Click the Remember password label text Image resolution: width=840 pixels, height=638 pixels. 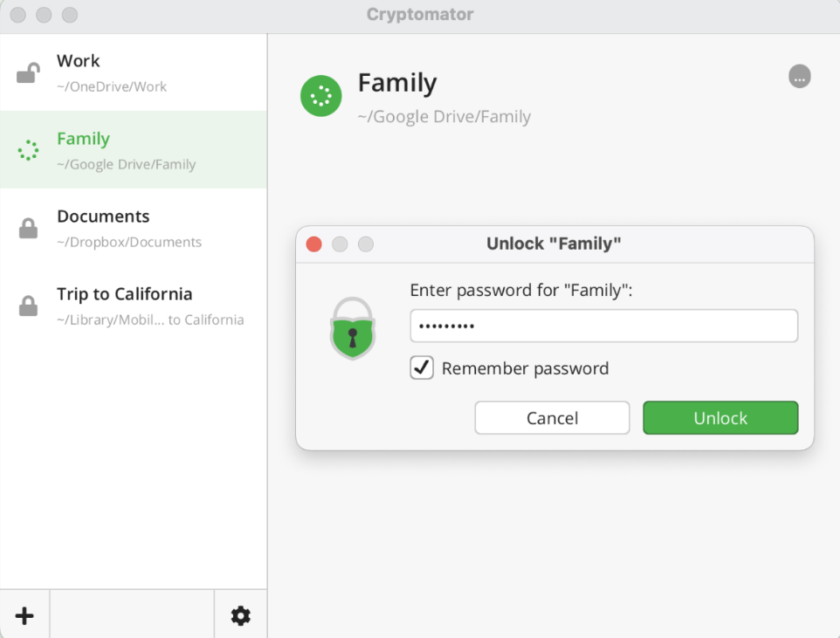pos(525,368)
